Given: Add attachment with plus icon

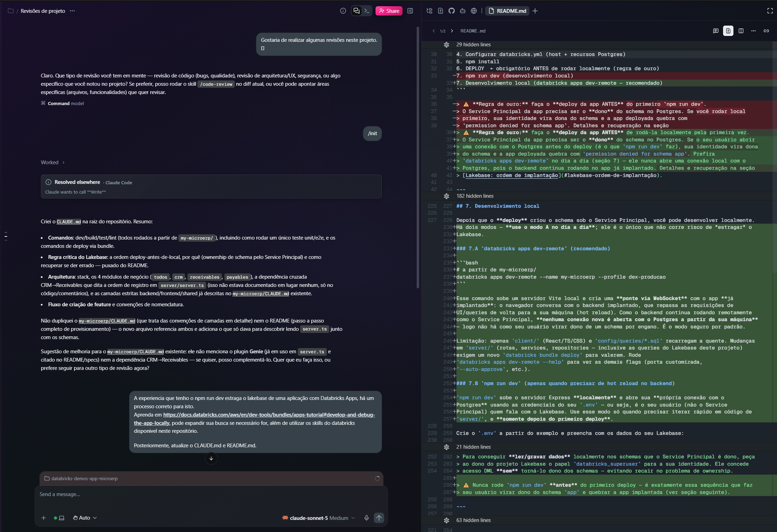Looking at the screenshot, I should coord(44,518).
